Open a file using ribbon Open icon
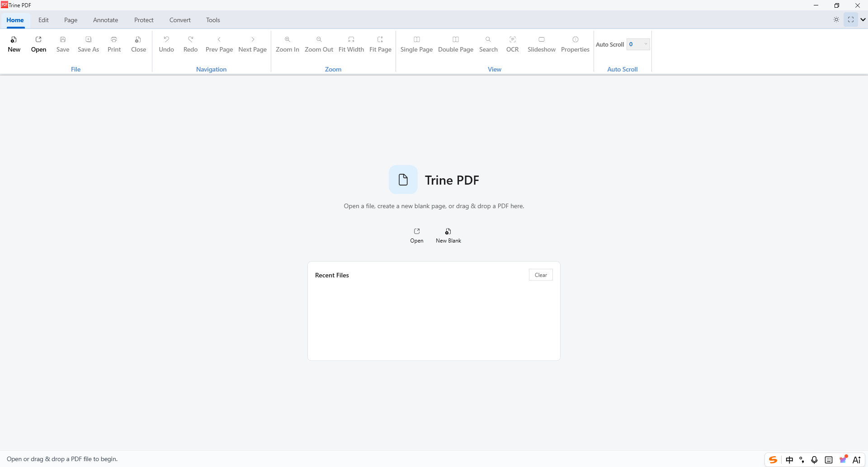Screen dimensions: 868x467 pos(38,44)
